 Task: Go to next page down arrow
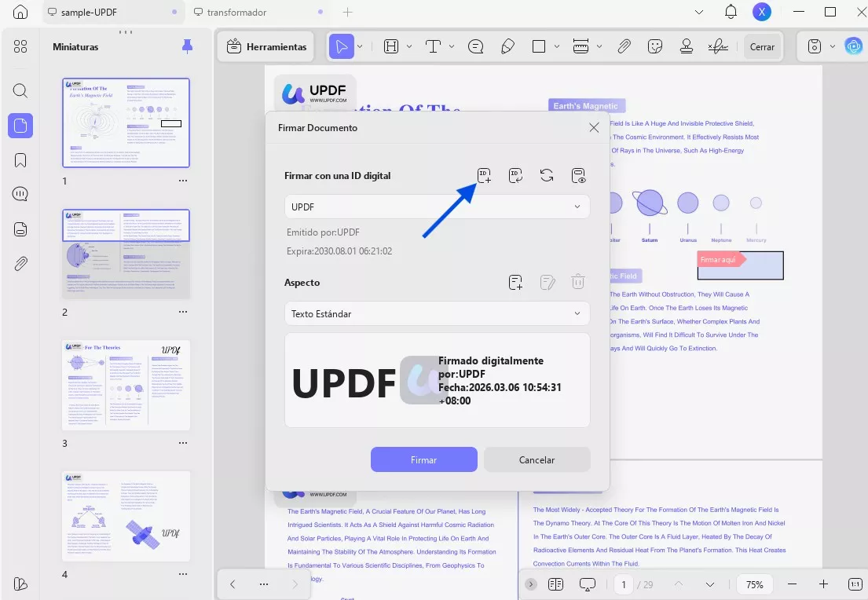click(x=709, y=584)
